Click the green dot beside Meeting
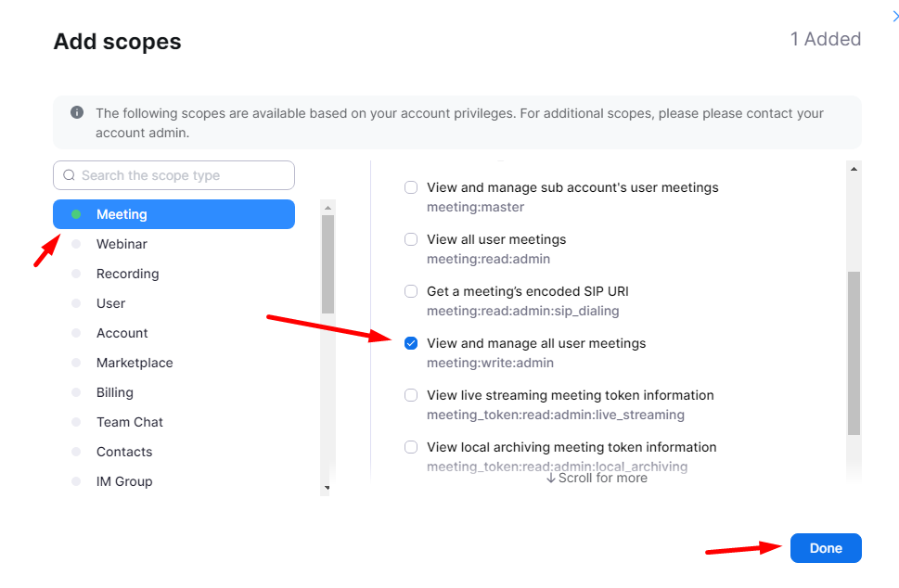Image resolution: width=899 pixels, height=588 pixels. pos(76,214)
